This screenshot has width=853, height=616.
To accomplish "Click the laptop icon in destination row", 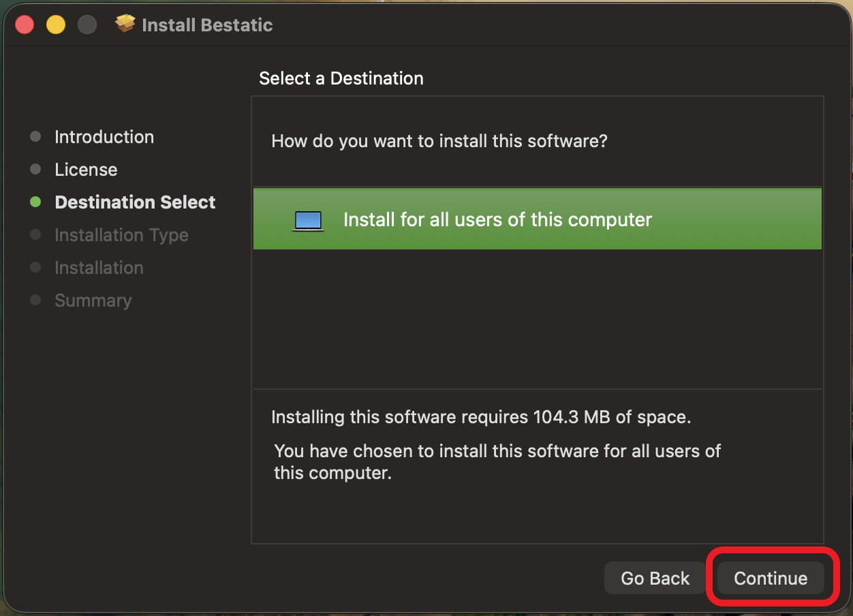I will click(x=308, y=220).
